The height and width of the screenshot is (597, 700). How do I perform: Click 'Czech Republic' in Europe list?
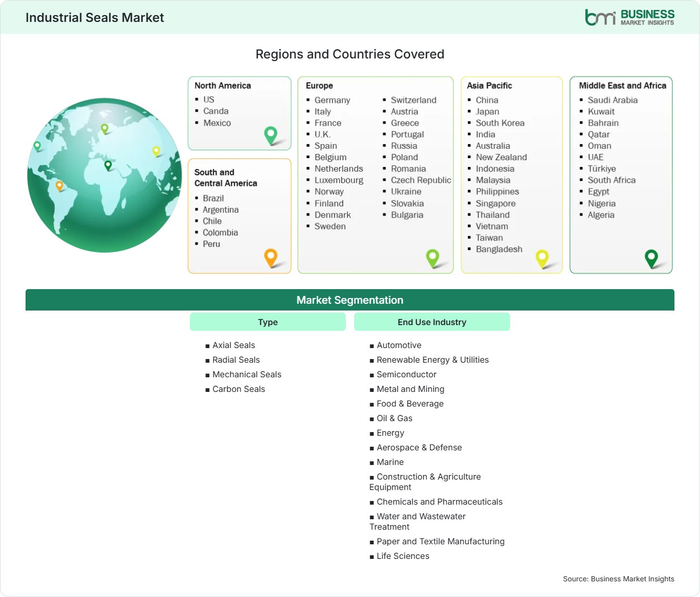[x=421, y=180]
